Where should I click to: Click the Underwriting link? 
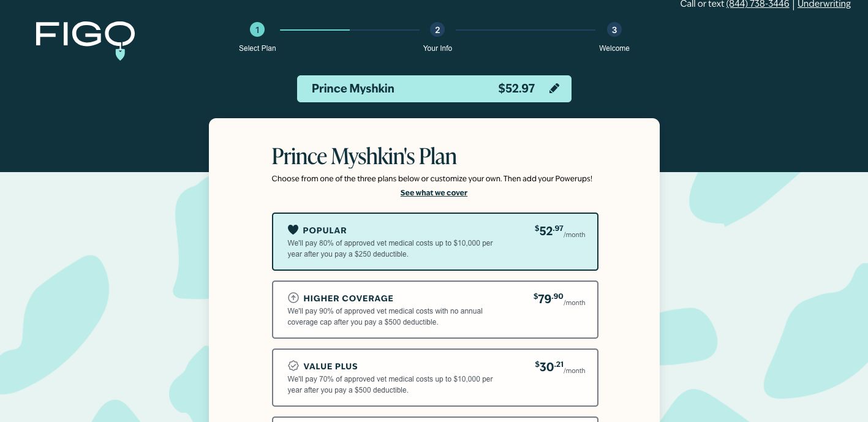point(823,4)
